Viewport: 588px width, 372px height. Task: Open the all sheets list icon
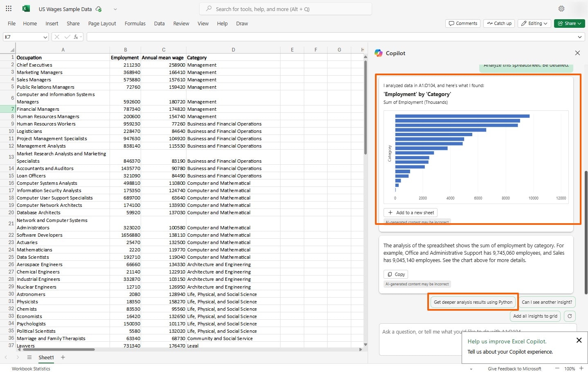[x=29, y=357]
